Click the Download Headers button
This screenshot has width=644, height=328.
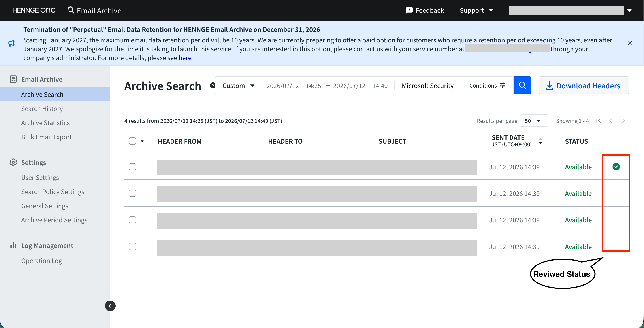[x=584, y=85]
